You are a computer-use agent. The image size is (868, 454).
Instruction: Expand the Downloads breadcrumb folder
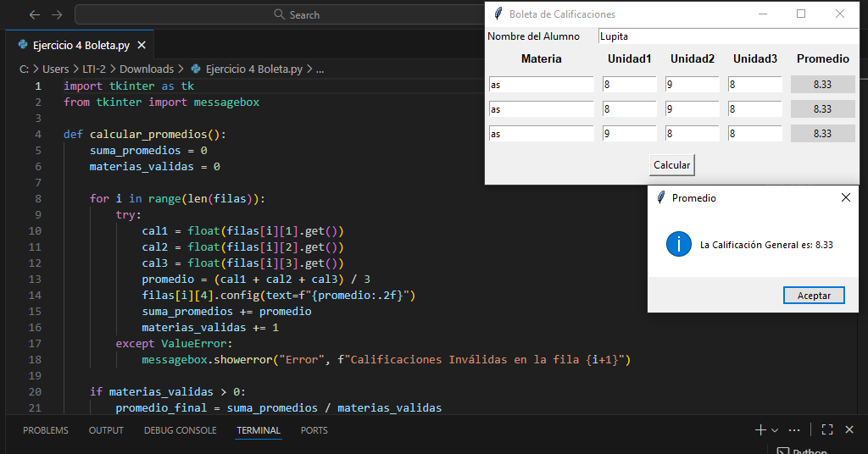146,69
